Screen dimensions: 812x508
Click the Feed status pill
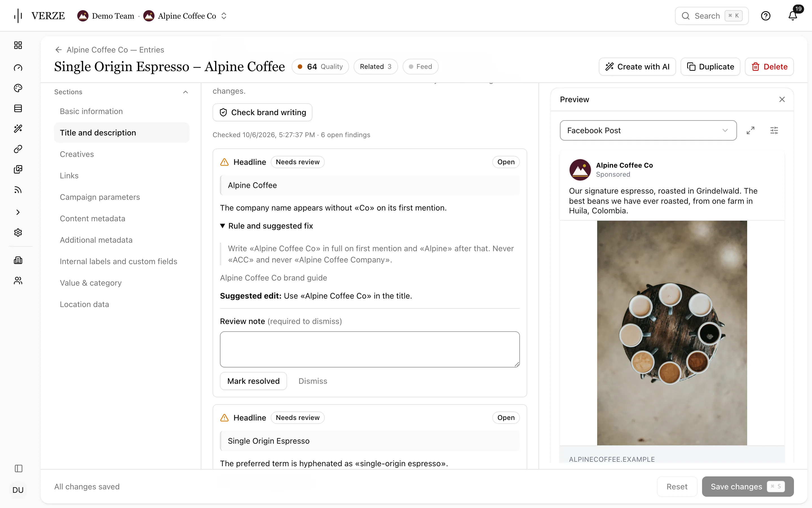point(420,67)
